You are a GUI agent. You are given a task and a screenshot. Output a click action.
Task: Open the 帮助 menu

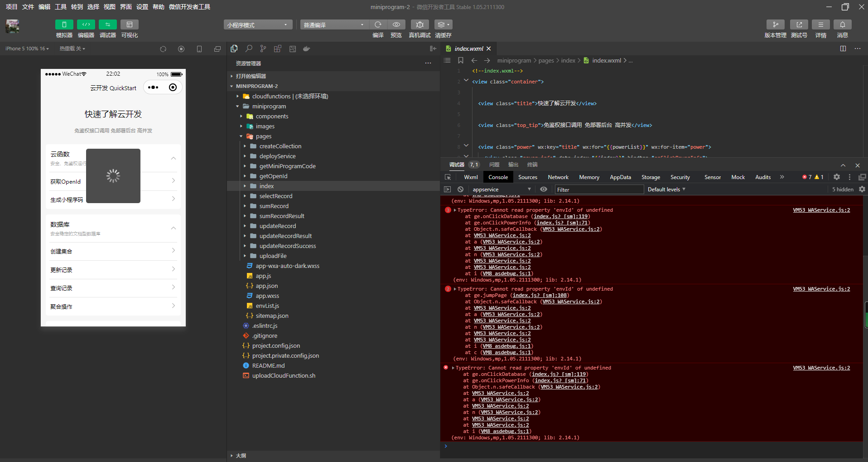159,7
